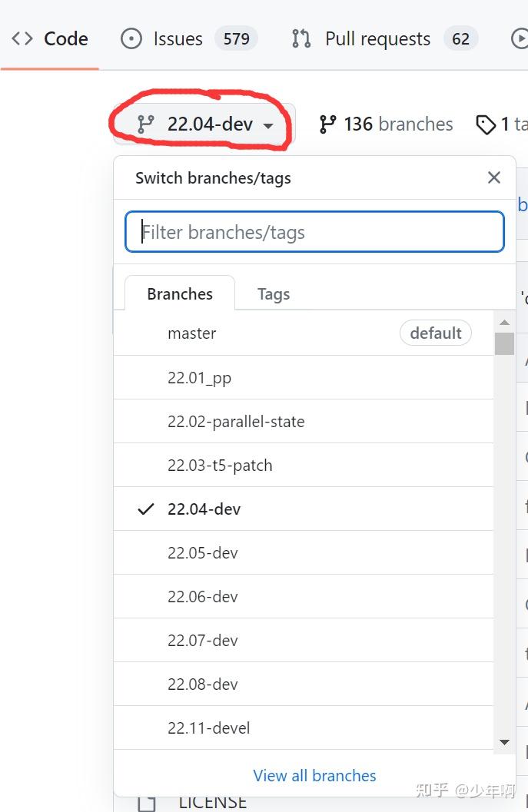Switch to the 22.02-parallel-state branch
This screenshot has height=812, width=528.
point(236,422)
